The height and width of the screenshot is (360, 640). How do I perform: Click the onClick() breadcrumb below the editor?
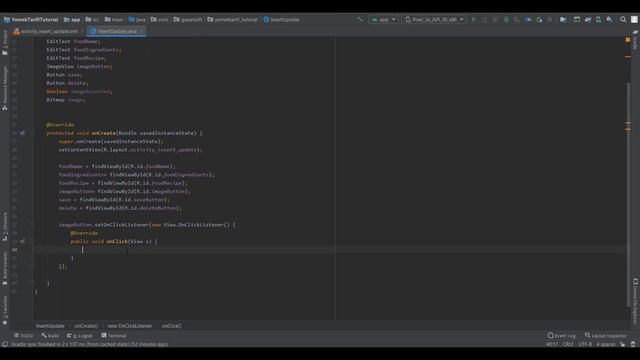[171, 326]
